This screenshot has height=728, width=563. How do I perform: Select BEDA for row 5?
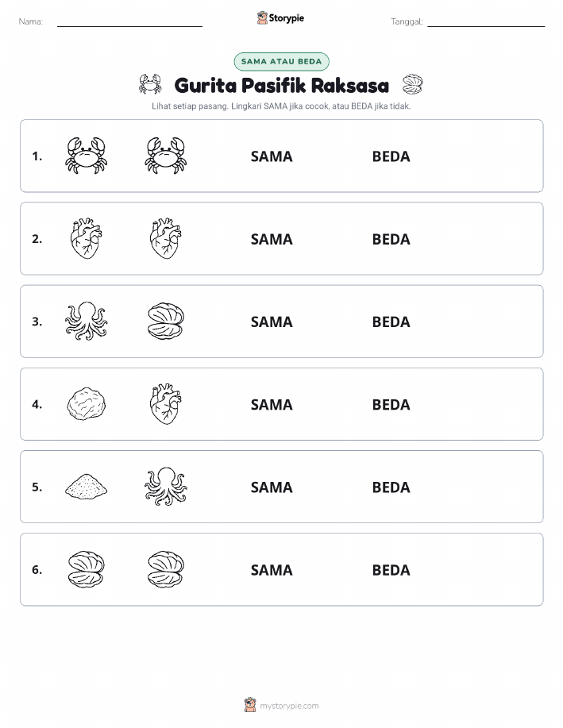point(391,487)
